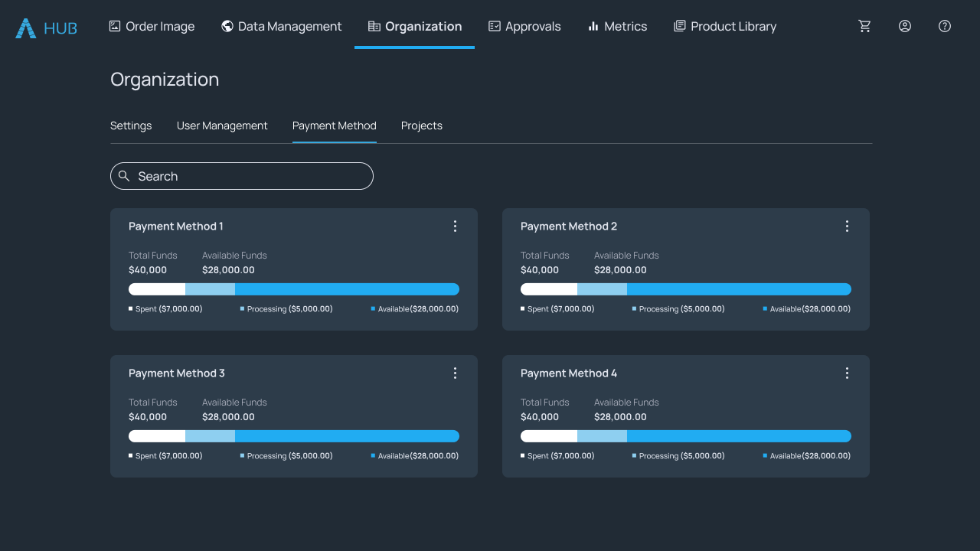Click the help question mark icon

pyautogui.click(x=945, y=26)
